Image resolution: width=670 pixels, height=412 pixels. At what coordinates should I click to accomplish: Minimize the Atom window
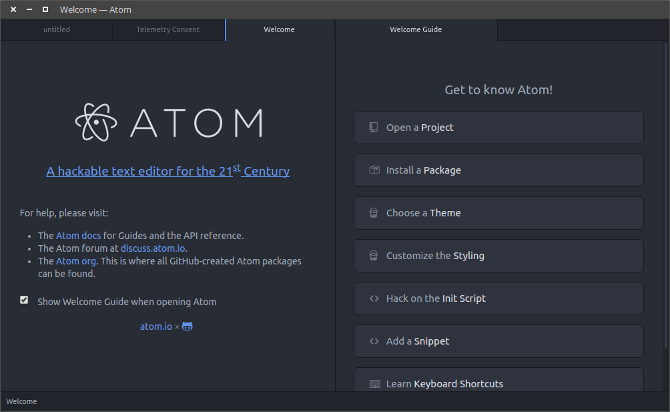click(29, 9)
